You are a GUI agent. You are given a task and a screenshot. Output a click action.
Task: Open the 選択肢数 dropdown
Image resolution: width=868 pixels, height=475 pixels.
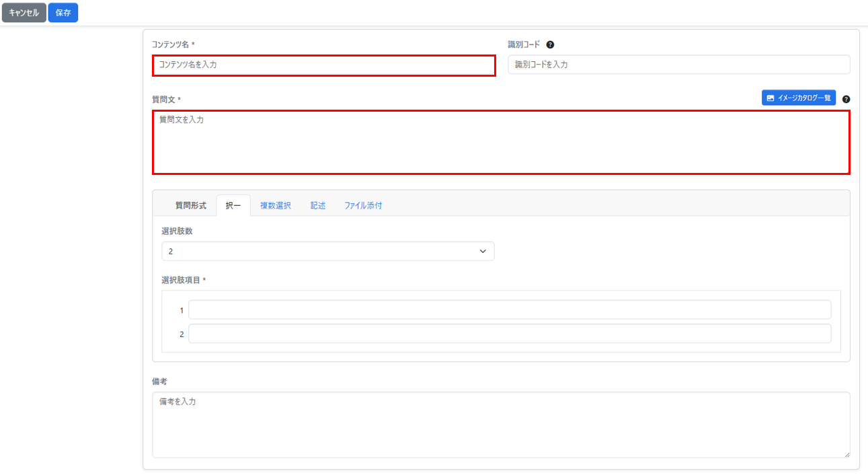(327, 251)
